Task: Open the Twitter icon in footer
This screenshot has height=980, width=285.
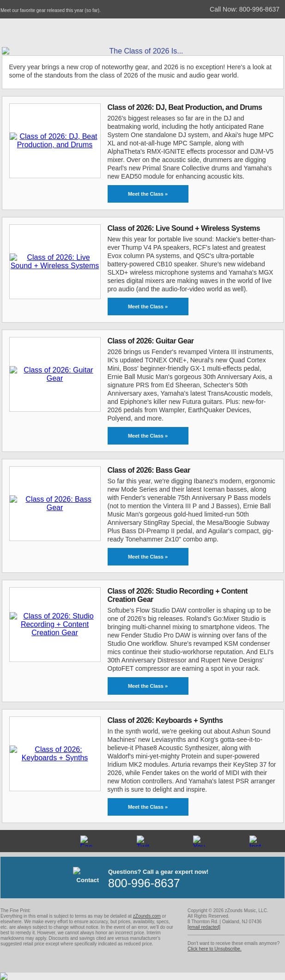Action: tap(143, 841)
